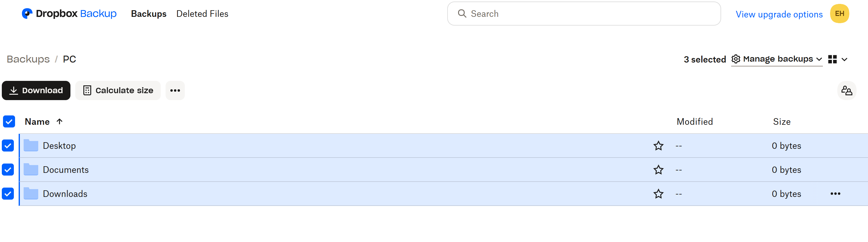Open the toolbar more actions menu
Screen dimensions: 868x242
tap(175, 90)
